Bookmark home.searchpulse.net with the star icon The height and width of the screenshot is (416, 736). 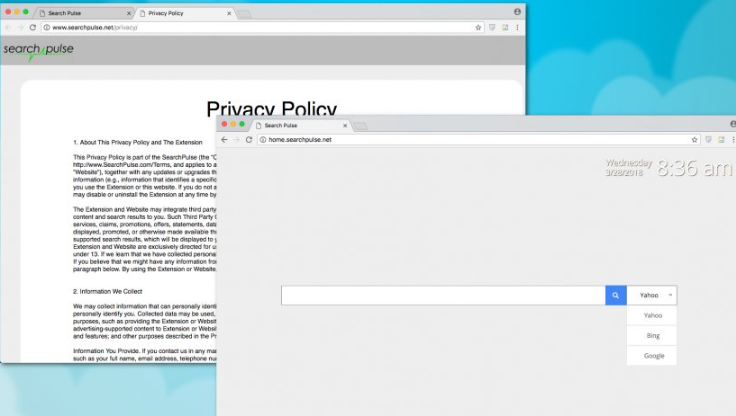coord(694,139)
